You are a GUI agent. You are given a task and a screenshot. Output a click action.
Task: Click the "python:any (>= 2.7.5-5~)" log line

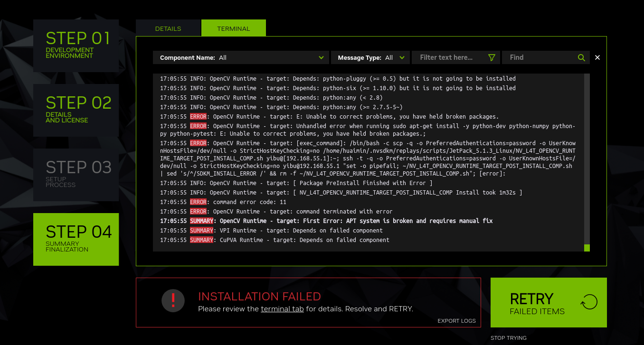[x=281, y=107]
